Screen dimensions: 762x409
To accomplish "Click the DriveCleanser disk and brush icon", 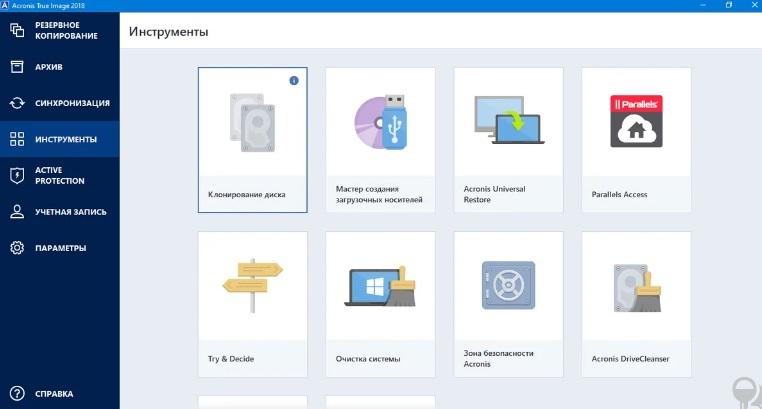I will (x=637, y=288).
